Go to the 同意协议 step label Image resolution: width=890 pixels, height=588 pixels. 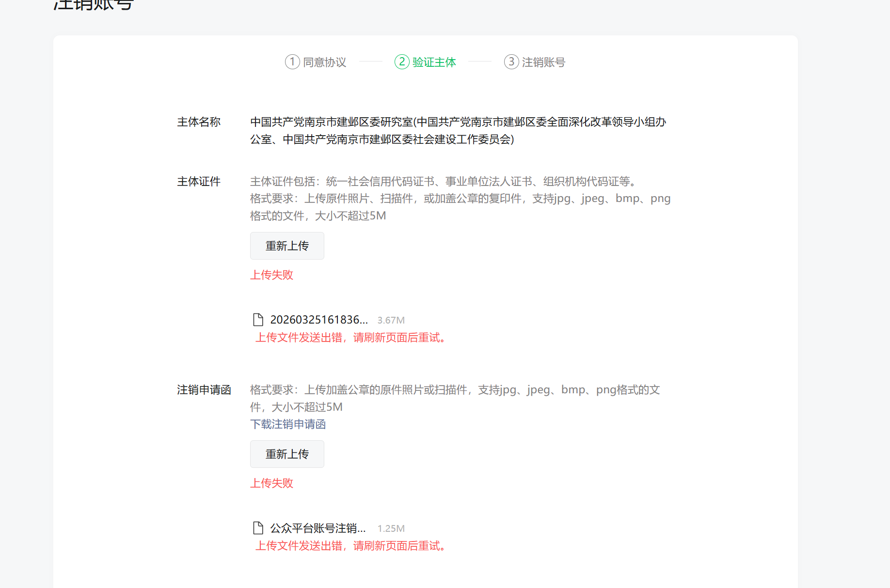tap(325, 62)
